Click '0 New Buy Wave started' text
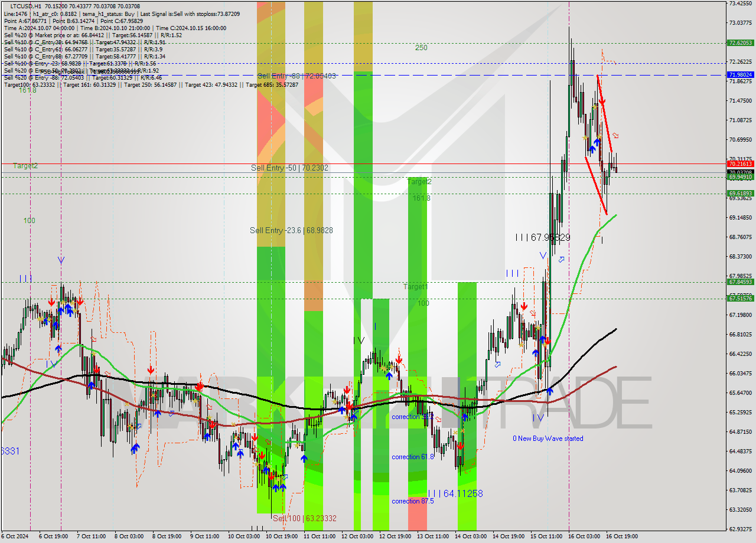Viewport: 756px width, 543px height. [x=548, y=439]
